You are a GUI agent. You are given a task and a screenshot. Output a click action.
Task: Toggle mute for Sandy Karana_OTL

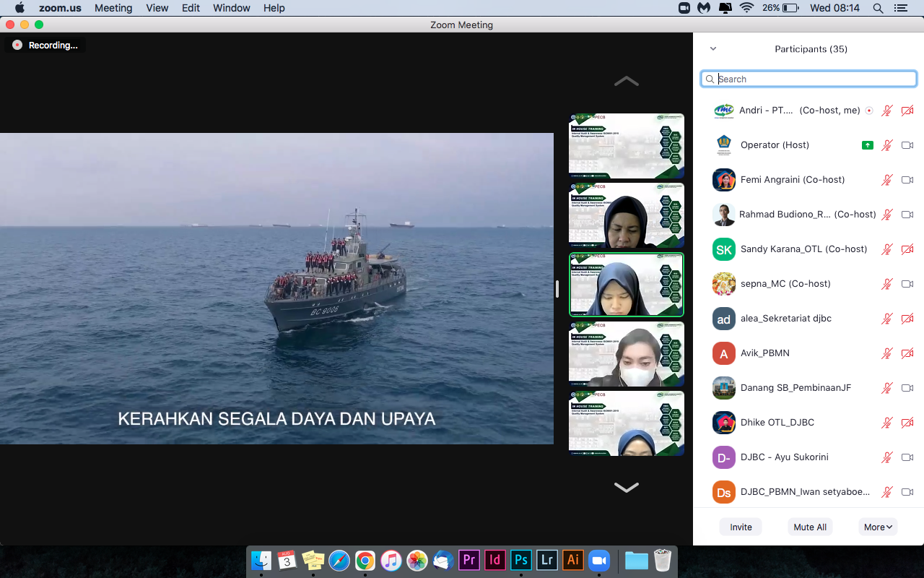tap(887, 249)
